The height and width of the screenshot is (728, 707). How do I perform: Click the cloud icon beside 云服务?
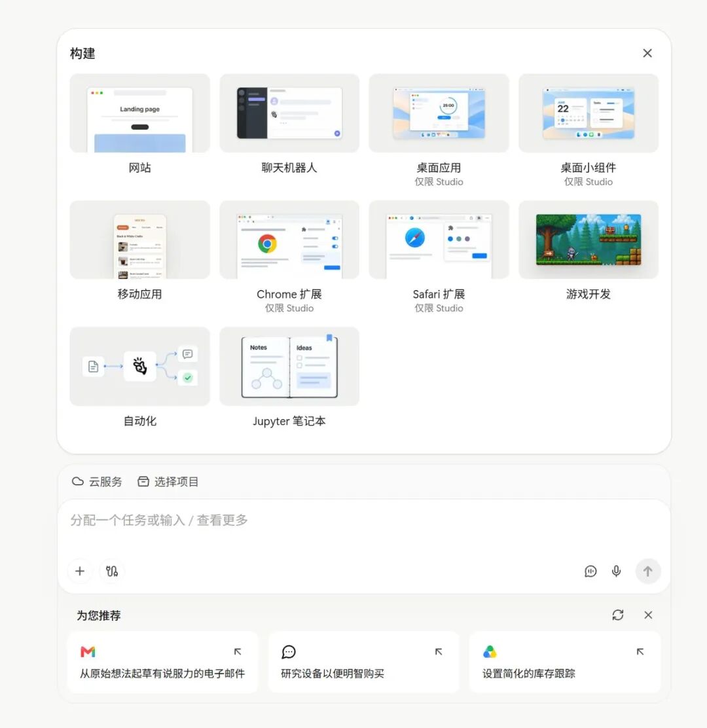pyautogui.click(x=77, y=481)
